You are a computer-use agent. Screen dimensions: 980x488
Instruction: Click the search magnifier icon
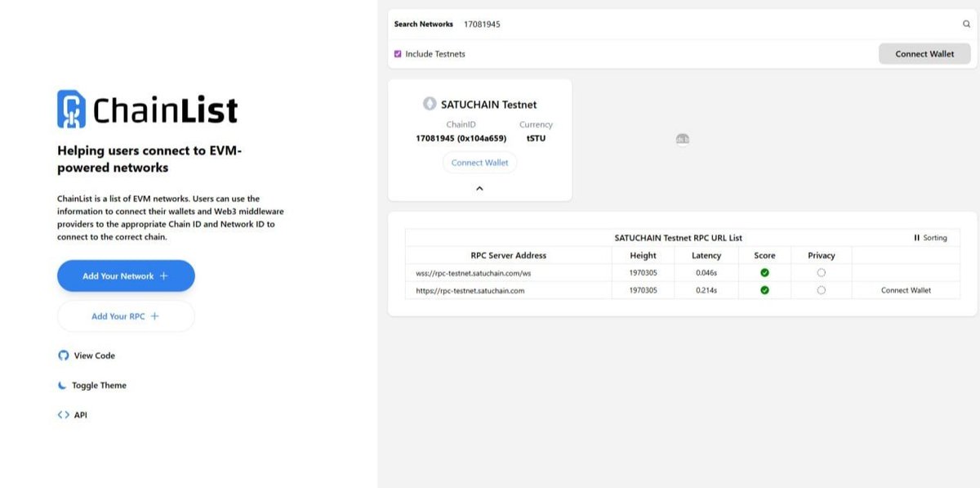pyautogui.click(x=965, y=24)
